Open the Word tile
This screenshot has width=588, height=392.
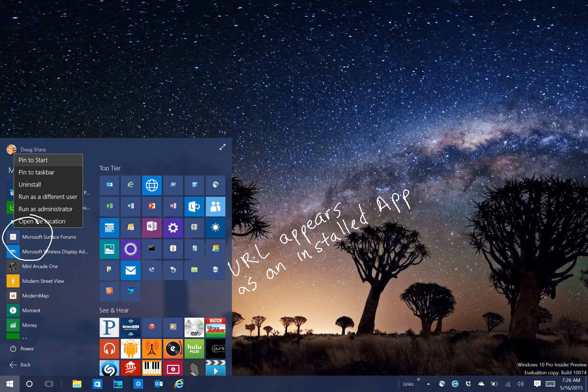[130, 206]
